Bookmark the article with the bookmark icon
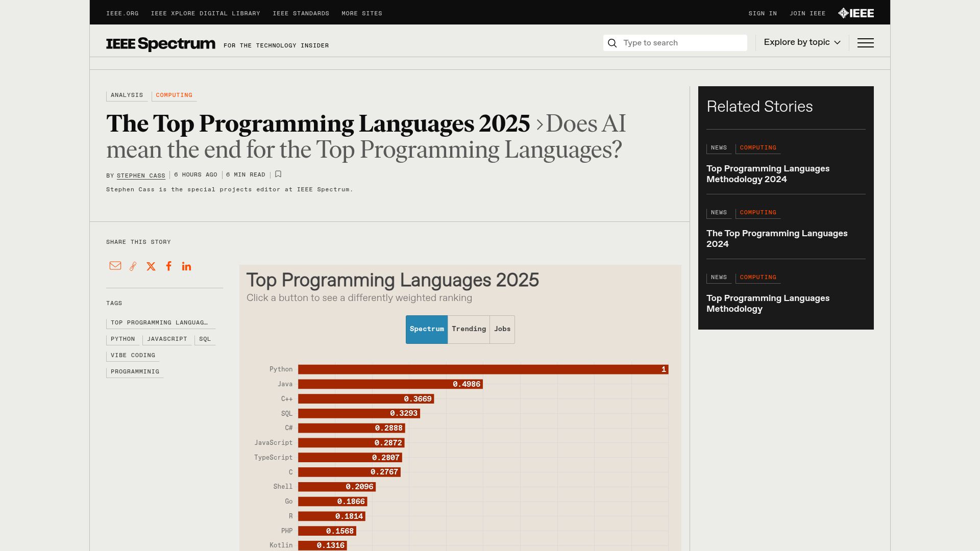This screenshot has width=980, height=551. pyautogui.click(x=278, y=174)
